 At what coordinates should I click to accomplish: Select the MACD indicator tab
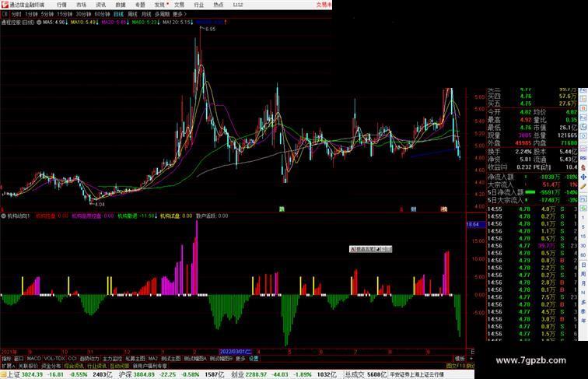[x=33, y=359]
